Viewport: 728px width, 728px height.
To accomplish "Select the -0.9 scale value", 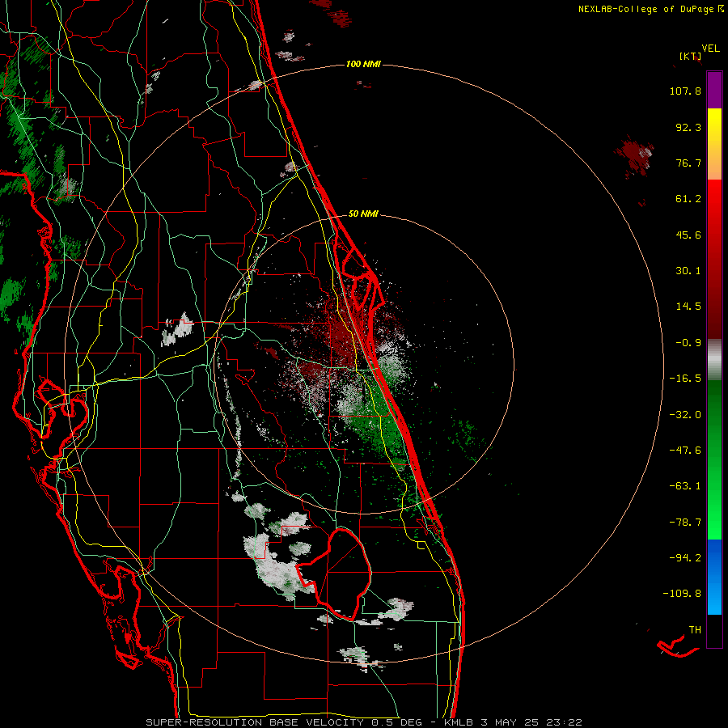I will click(688, 343).
